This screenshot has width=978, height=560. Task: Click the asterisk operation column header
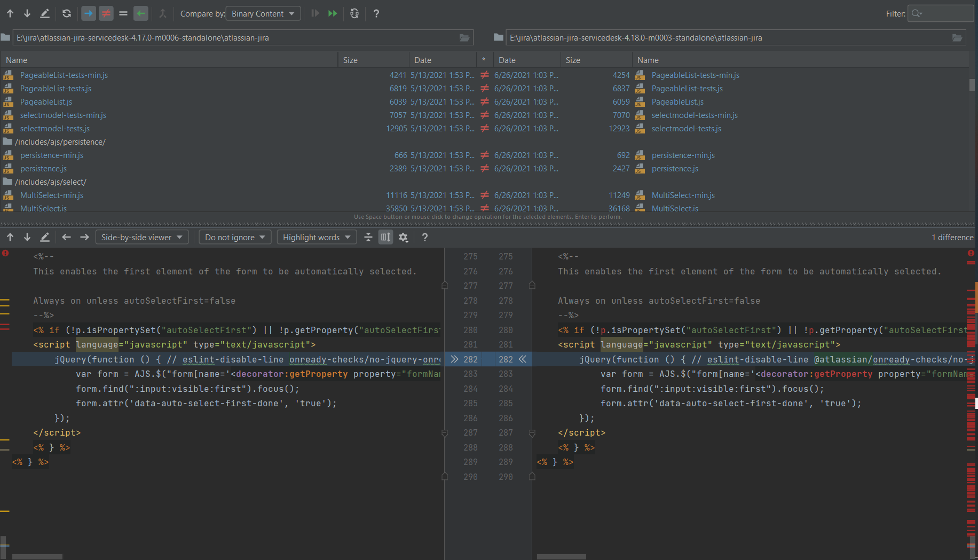pos(484,60)
